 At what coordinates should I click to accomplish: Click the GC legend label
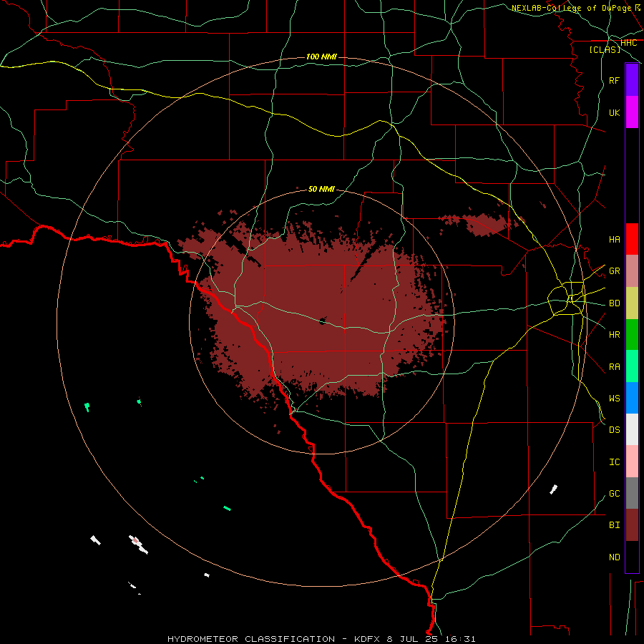click(x=614, y=494)
